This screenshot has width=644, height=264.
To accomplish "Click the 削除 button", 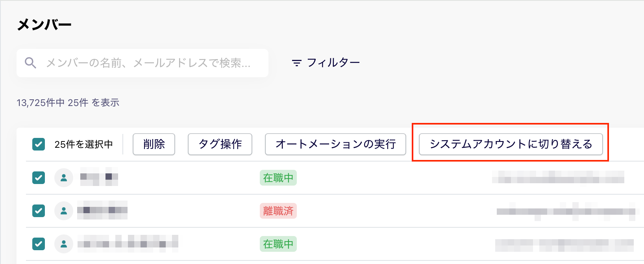I will [x=154, y=145].
